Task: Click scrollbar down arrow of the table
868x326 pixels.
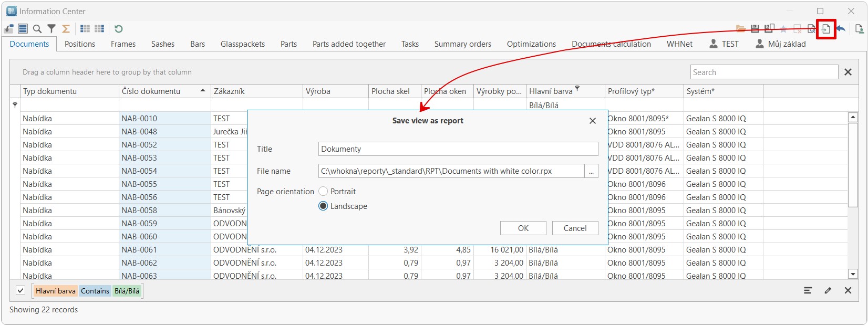Action: click(x=853, y=274)
